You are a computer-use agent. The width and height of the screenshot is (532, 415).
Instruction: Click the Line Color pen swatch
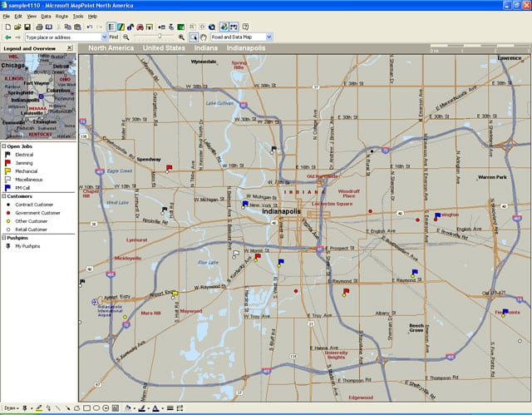click(141, 408)
